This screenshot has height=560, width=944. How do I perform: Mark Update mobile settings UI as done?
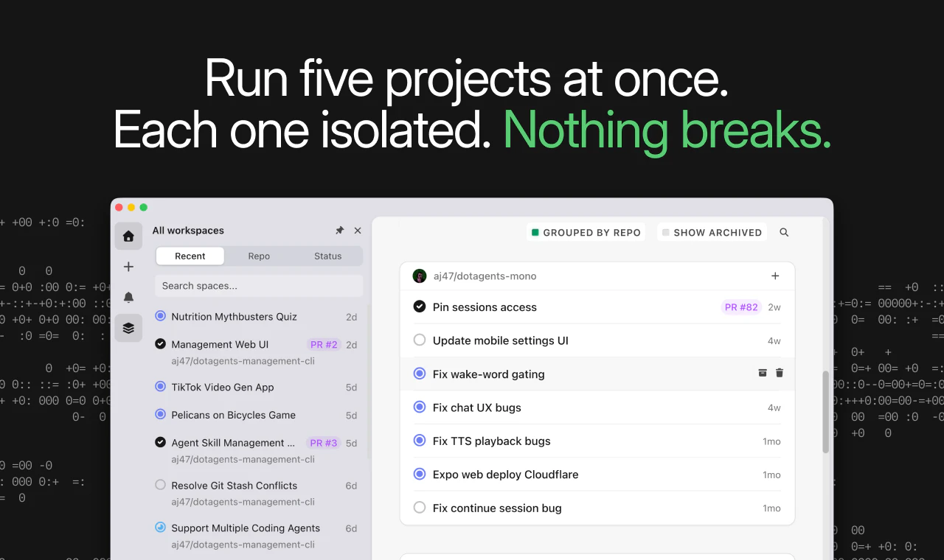click(x=420, y=340)
